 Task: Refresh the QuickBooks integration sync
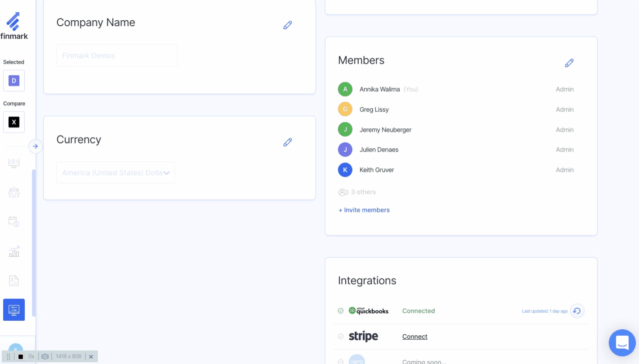(577, 311)
